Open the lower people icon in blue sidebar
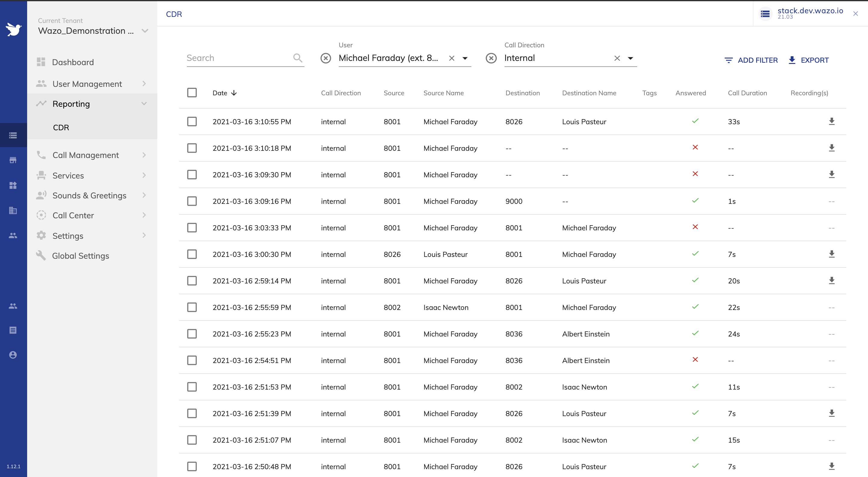This screenshot has height=477, width=868. point(13,306)
